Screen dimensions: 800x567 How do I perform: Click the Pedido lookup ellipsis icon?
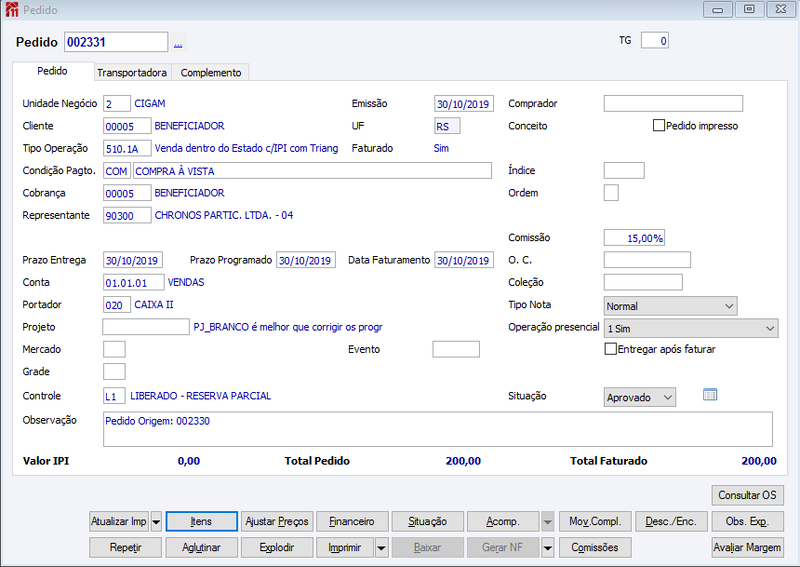178,43
